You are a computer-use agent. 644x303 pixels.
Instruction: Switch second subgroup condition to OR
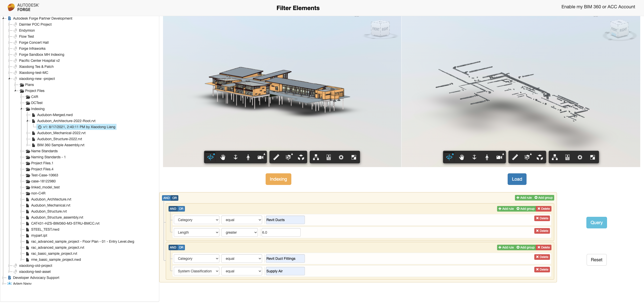(181, 247)
